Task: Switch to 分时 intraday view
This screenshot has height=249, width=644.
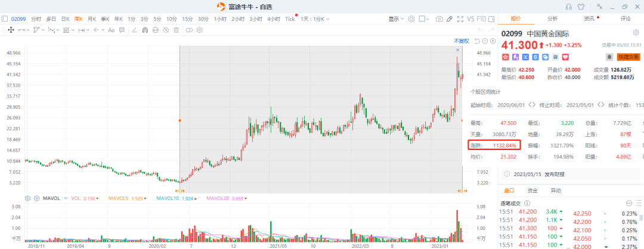Action: [x=36, y=19]
